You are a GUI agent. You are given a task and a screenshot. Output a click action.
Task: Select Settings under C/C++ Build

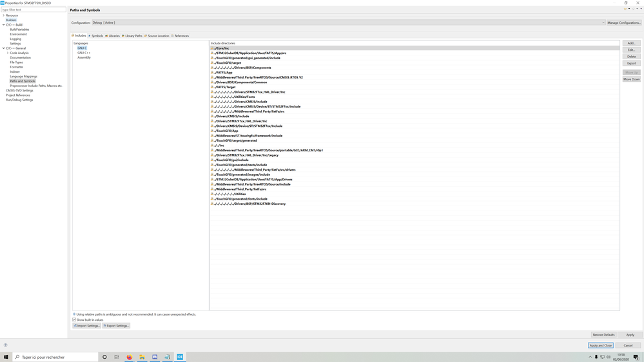point(15,44)
